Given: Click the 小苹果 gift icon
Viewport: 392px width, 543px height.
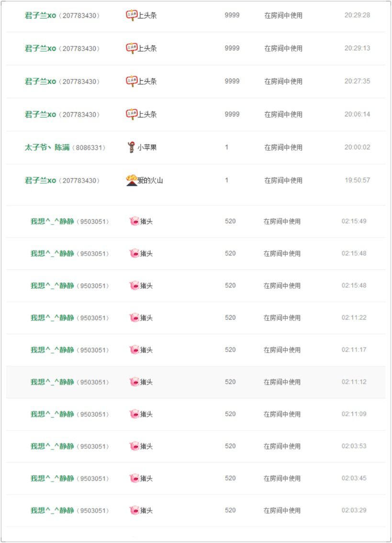Looking at the screenshot, I should click(131, 147).
